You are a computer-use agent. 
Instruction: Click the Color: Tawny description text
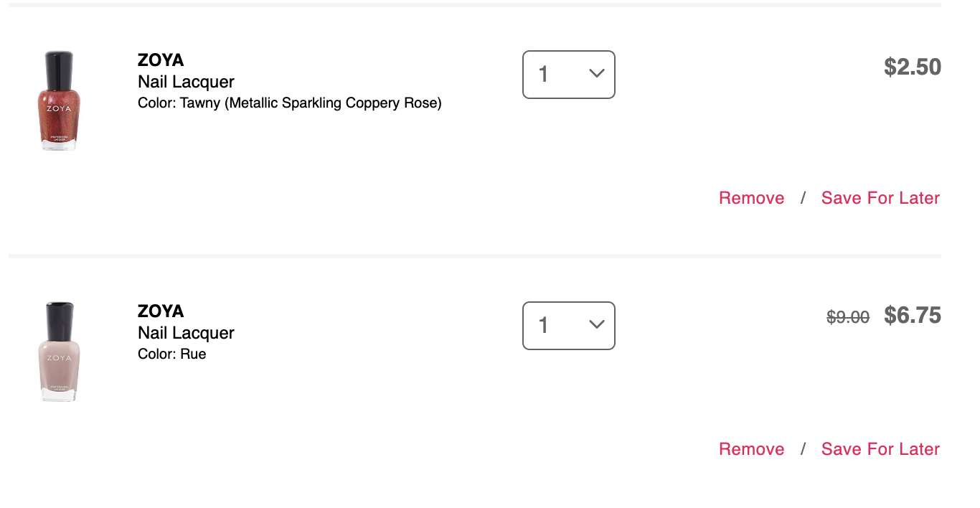pyautogui.click(x=290, y=103)
